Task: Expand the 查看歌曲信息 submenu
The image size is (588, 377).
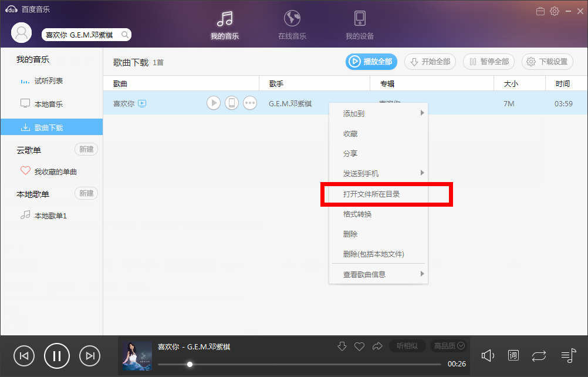Action: pos(379,274)
